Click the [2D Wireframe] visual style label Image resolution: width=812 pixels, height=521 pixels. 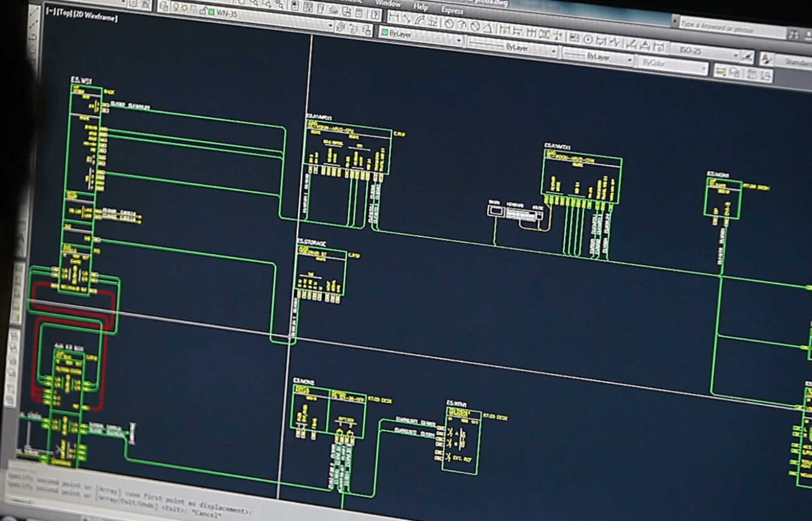pyautogui.click(x=96, y=17)
